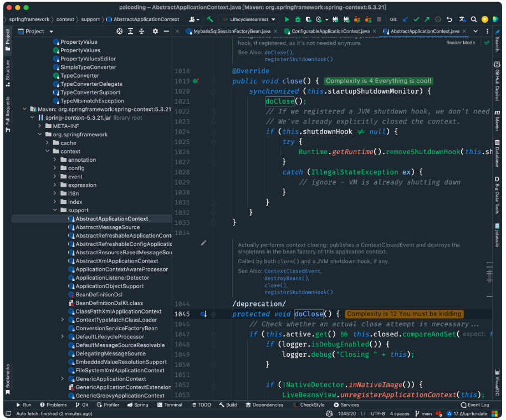506x420 pixels.
Task: Click the yellow update notification icon
Action: [484, 19]
